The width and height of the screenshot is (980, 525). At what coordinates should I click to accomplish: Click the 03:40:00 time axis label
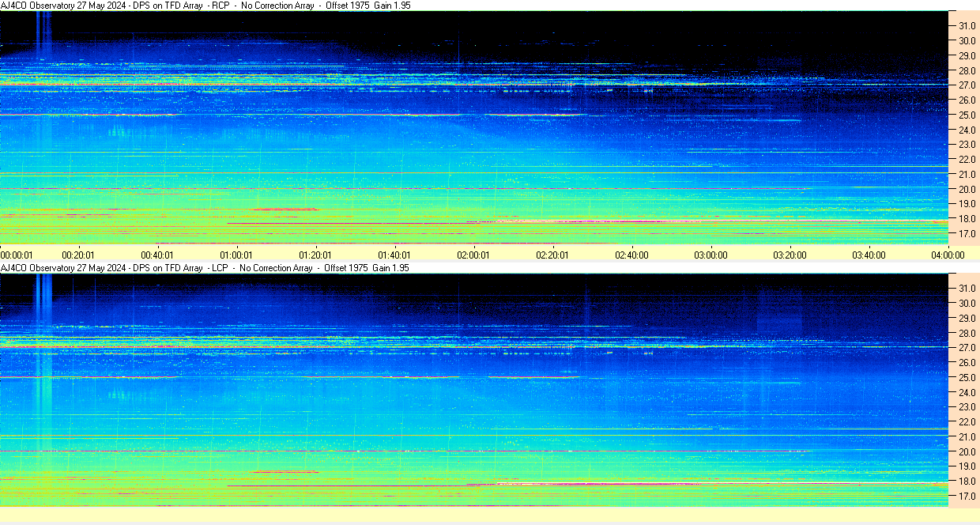(x=869, y=255)
